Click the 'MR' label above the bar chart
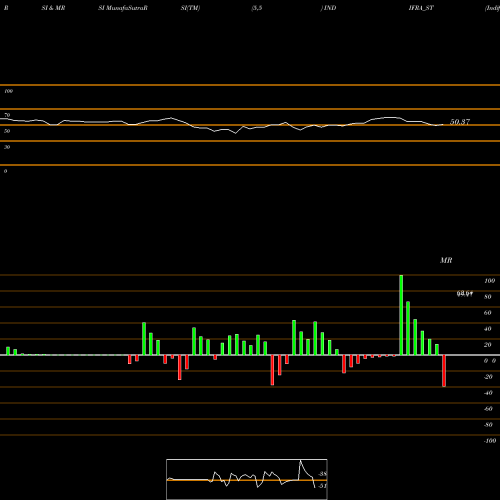This screenshot has height=500, width=500. point(446,260)
